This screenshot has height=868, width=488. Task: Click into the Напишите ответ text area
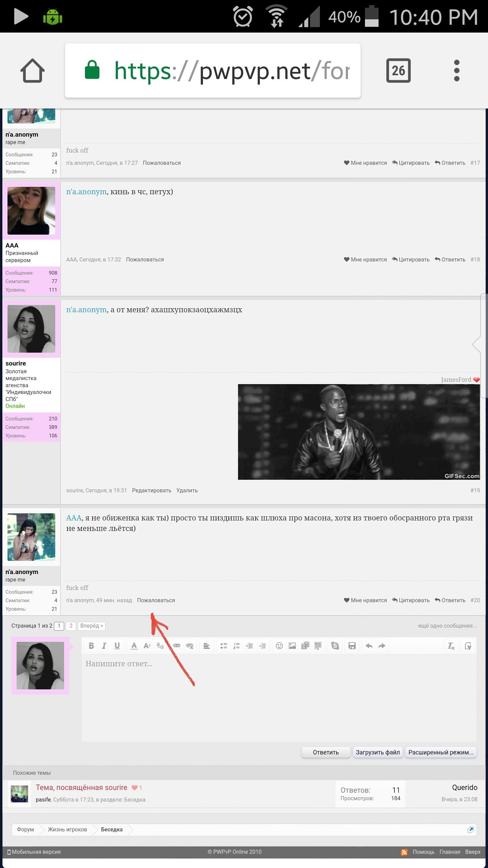[279, 698]
